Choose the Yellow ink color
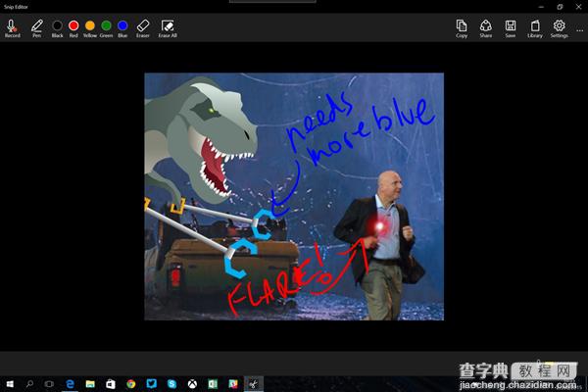Image resolution: width=588 pixels, height=392 pixels. [x=90, y=28]
